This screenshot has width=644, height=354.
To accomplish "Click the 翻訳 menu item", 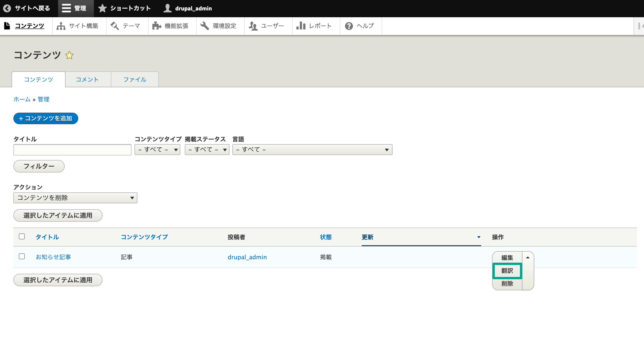I will pyautogui.click(x=507, y=270).
